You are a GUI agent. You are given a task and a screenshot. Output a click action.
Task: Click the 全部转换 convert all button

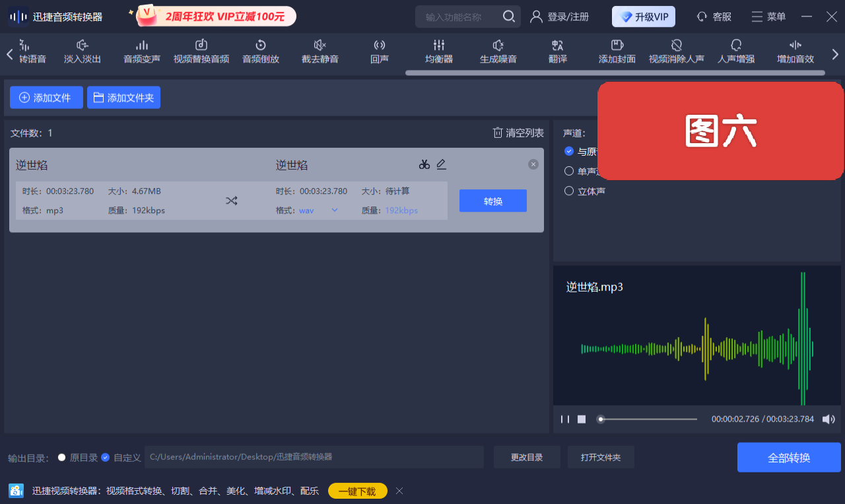point(788,457)
